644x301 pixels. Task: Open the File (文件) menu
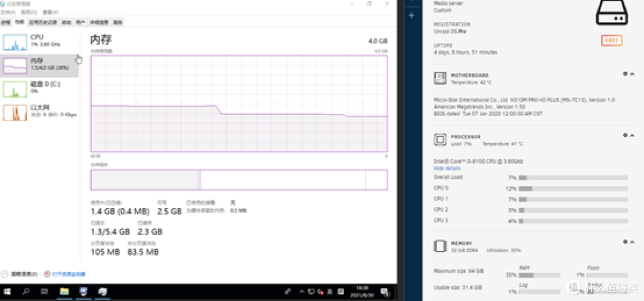[8, 12]
